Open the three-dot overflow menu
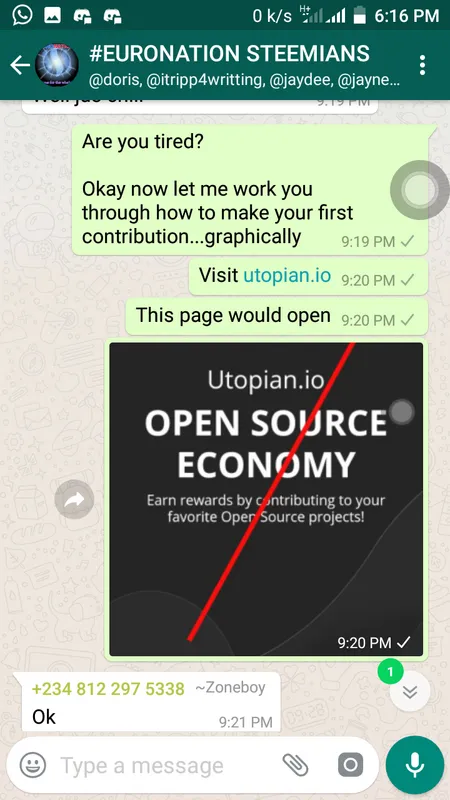 coord(422,65)
